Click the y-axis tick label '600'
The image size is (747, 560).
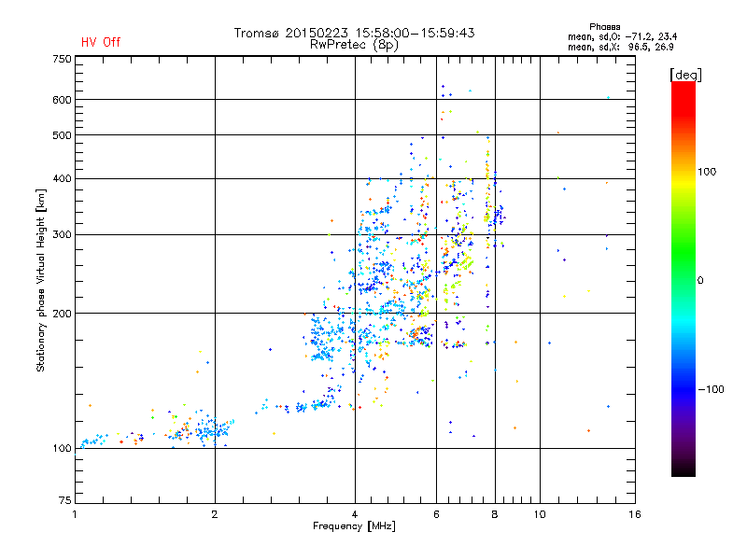tap(62, 100)
